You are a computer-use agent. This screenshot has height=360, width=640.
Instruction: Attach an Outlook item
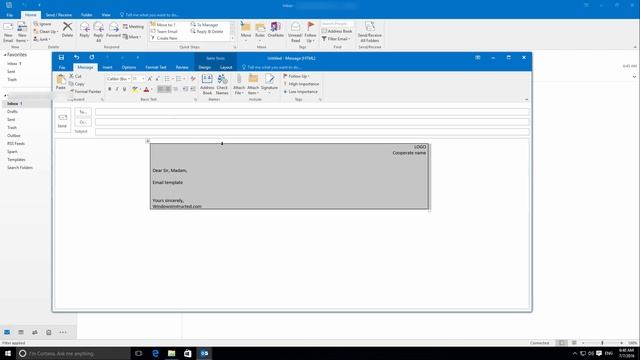point(253,84)
